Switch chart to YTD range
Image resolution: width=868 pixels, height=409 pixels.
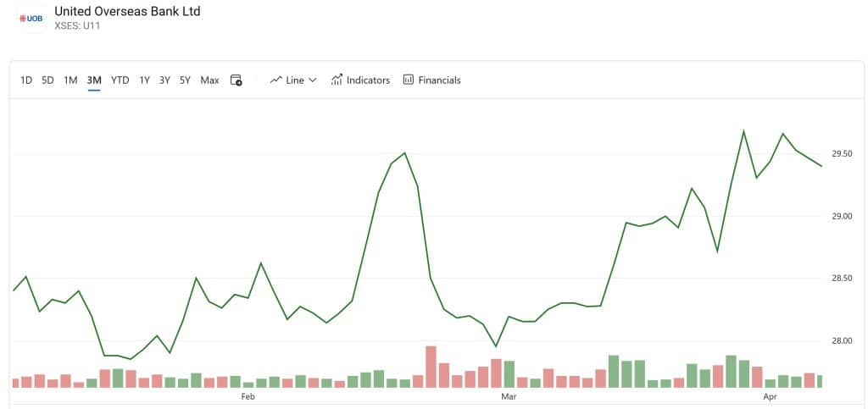[x=120, y=80]
